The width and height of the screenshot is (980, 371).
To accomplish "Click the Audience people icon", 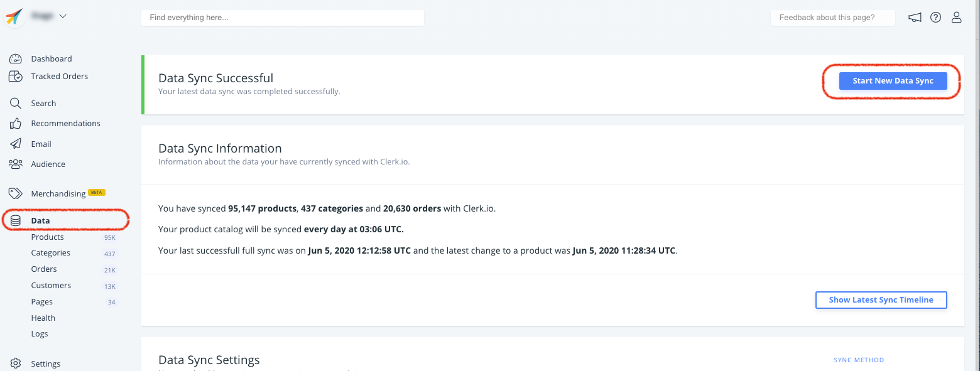I will tap(16, 164).
